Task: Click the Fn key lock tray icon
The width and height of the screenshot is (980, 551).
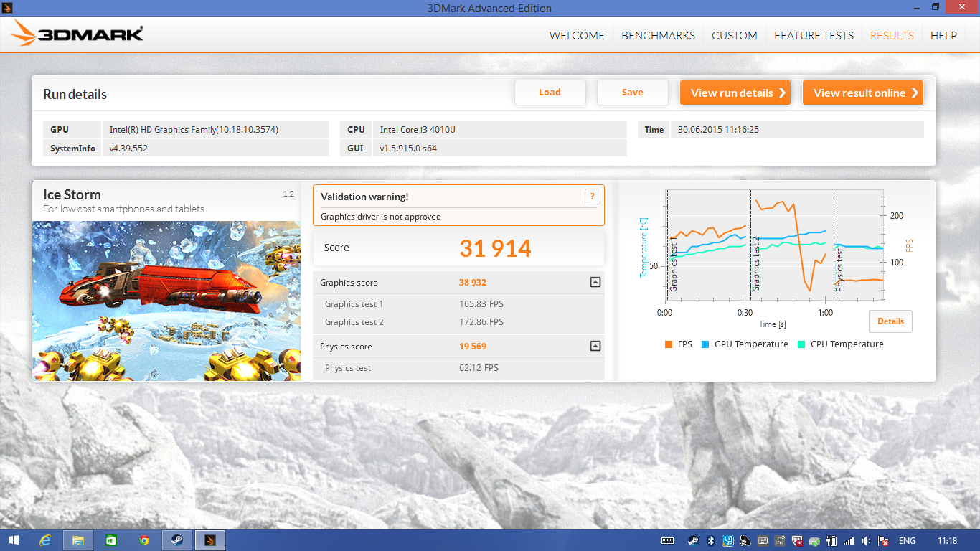Action: [780, 541]
